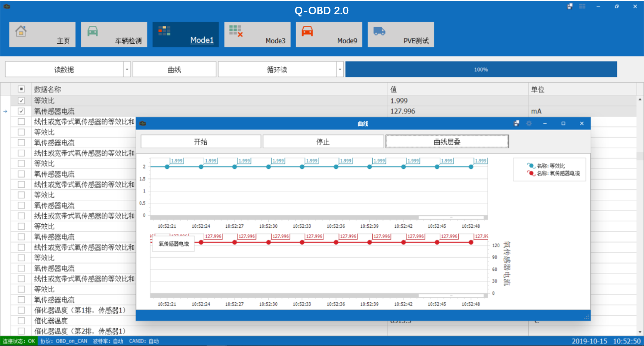Check the 催化器温度（第1排，传感器1） checkbox
The width and height of the screenshot is (644, 346).
coord(21,310)
